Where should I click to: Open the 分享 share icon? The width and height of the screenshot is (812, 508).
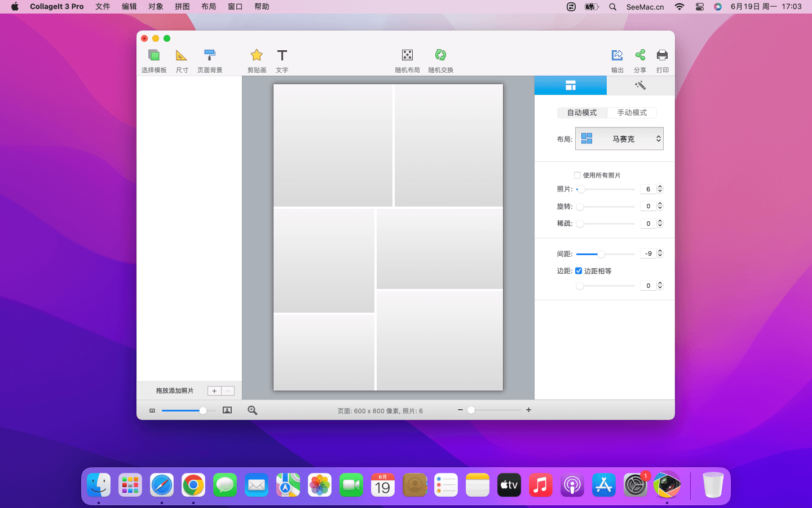click(640, 55)
